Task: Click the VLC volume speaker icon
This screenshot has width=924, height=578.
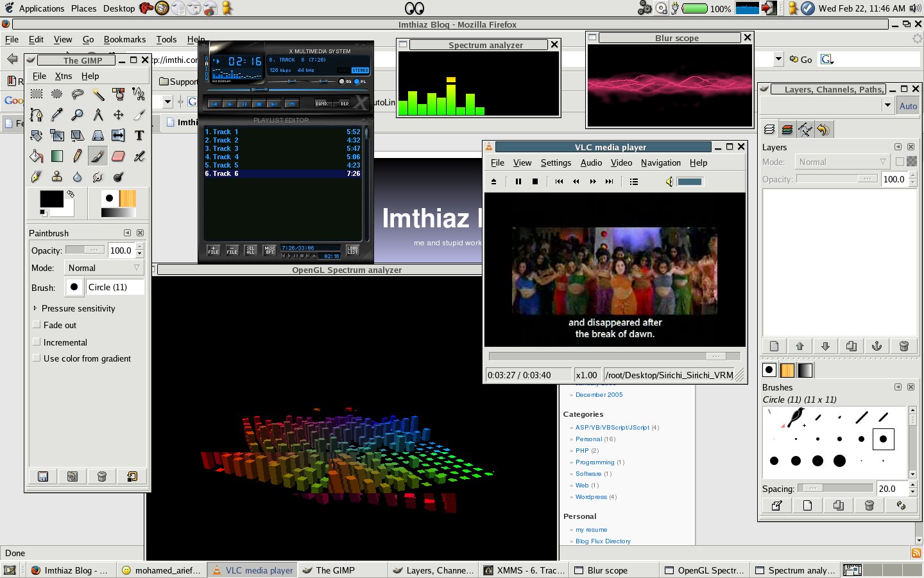Action: (669, 182)
